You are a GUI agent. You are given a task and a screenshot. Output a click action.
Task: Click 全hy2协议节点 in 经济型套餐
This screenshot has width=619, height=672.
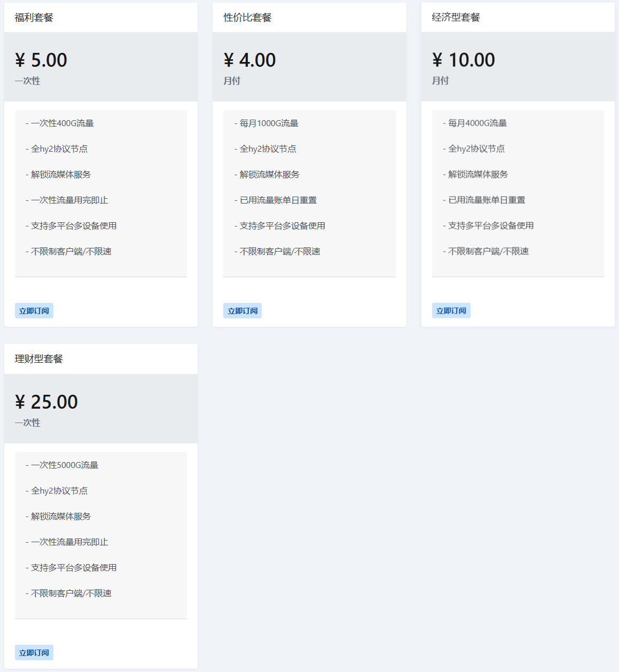[x=474, y=149]
